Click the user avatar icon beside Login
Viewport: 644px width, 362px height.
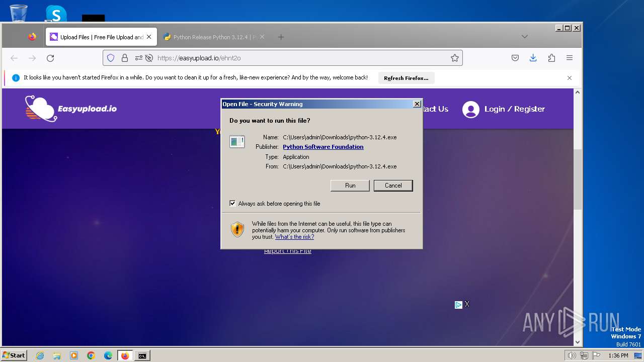point(471,110)
